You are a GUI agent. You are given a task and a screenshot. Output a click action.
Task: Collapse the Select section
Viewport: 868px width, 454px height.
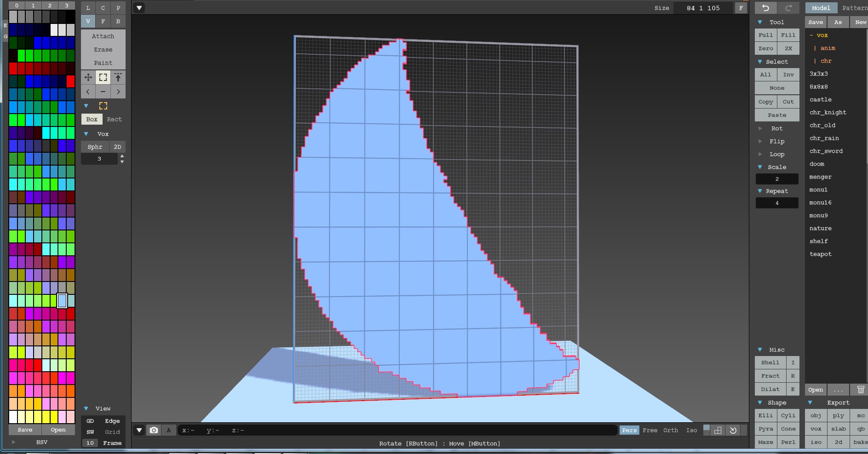tap(760, 62)
